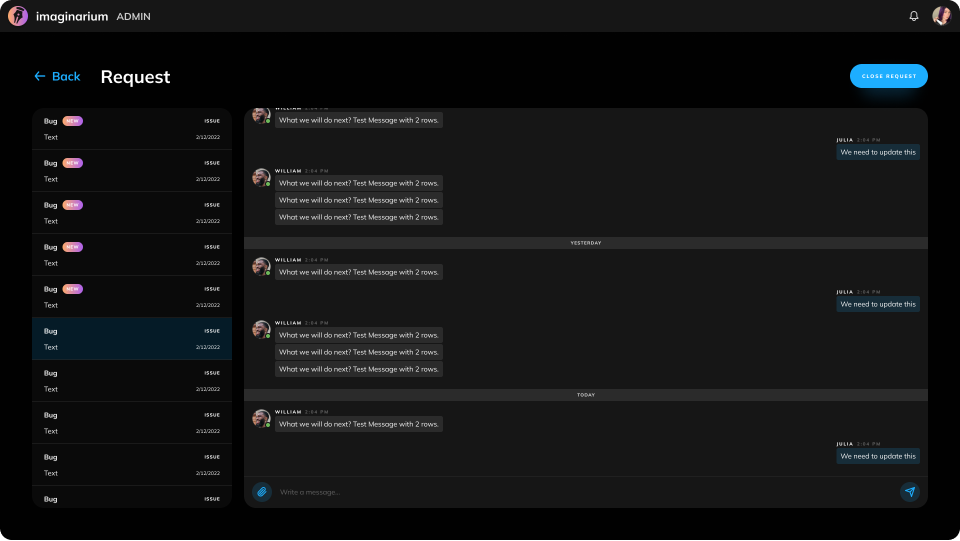Click the back arrow icon
Screen dimensions: 960x541
coord(39,77)
